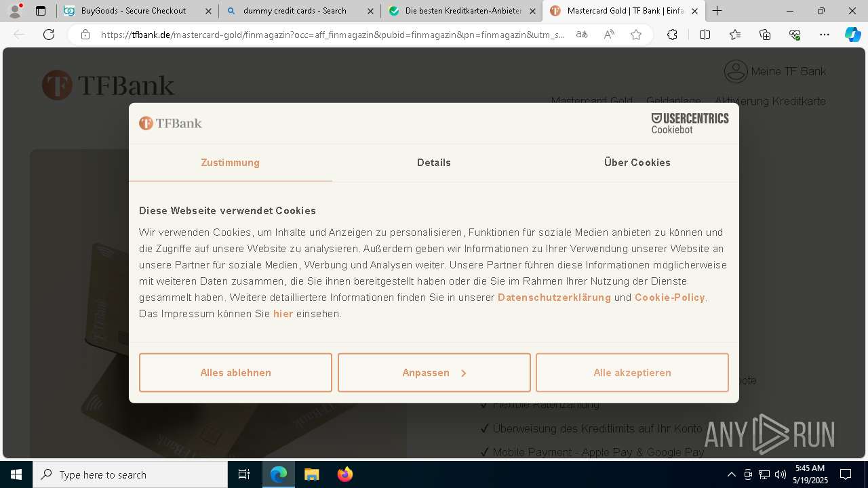Viewport: 868px width, 488px height.
Task: Close the BuyGoods tab
Action: [x=208, y=11]
